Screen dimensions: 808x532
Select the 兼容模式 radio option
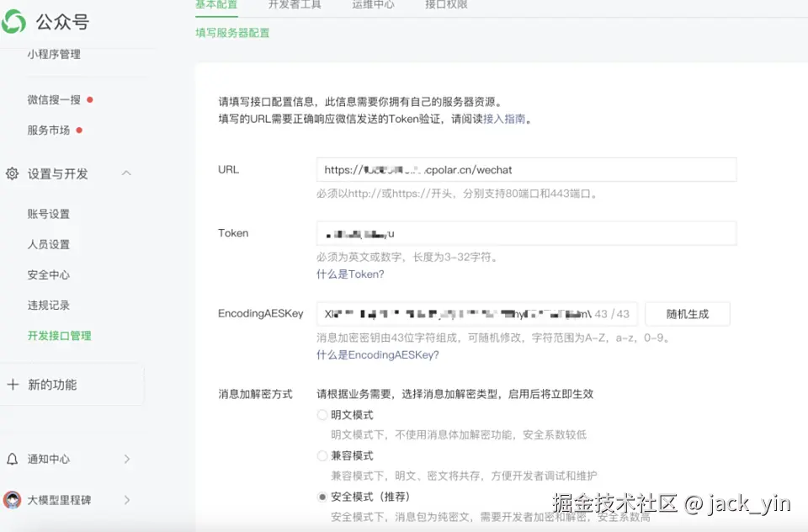point(322,455)
